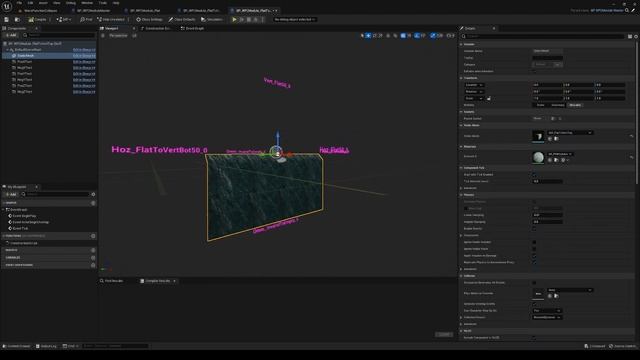Select Event BeginPlay in My Blueprint

tap(24, 216)
